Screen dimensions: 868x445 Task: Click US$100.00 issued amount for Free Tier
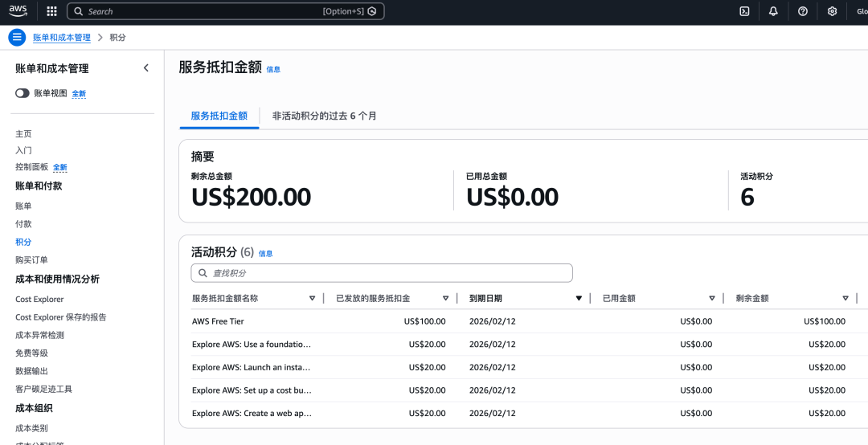click(424, 321)
